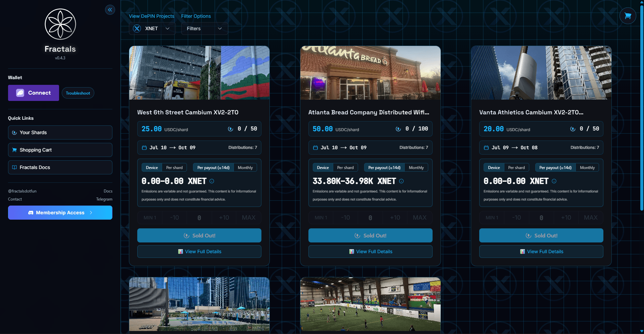Click MIN 1 on West 6th Street card

coord(150,218)
